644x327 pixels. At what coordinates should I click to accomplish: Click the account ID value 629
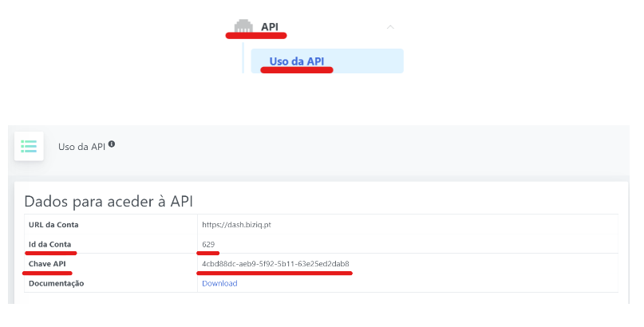[209, 244]
